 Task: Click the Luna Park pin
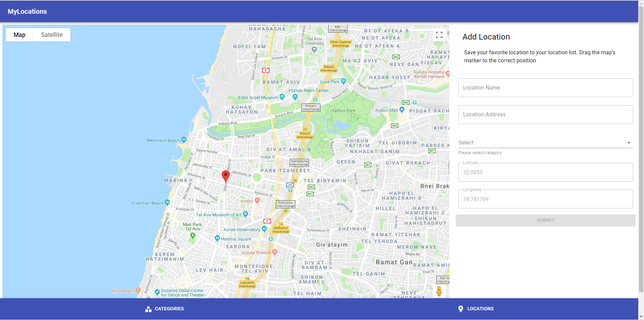pyautogui.click(x=343, y=81)
